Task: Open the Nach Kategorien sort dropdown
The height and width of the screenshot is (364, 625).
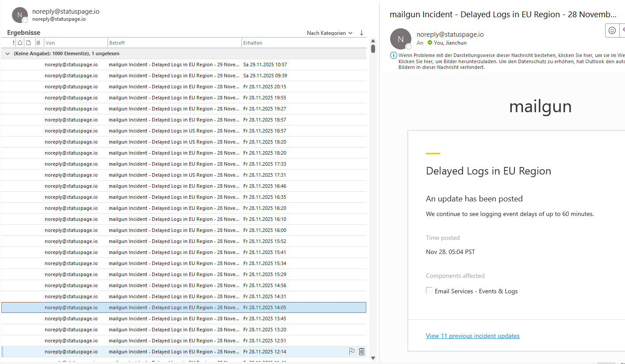Action: (x=330, y=33)
